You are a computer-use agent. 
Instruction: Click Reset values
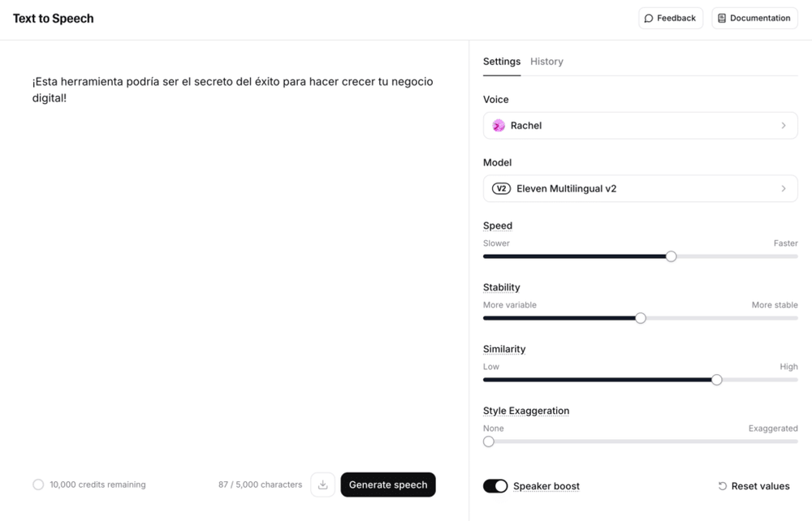click(754, 486)
